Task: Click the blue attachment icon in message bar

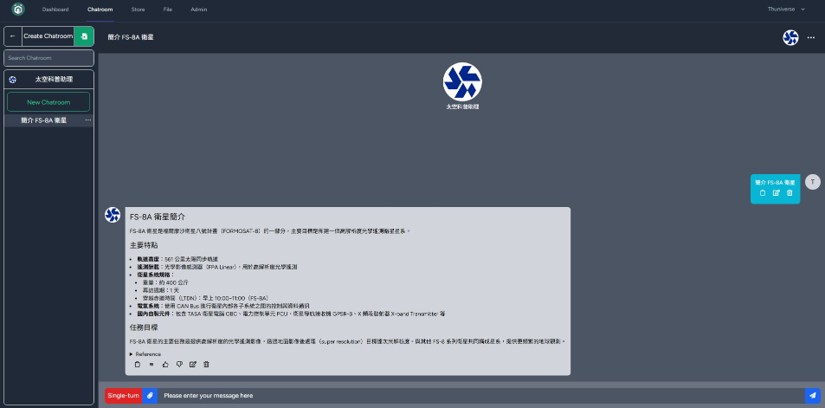Action: point(150,395)
